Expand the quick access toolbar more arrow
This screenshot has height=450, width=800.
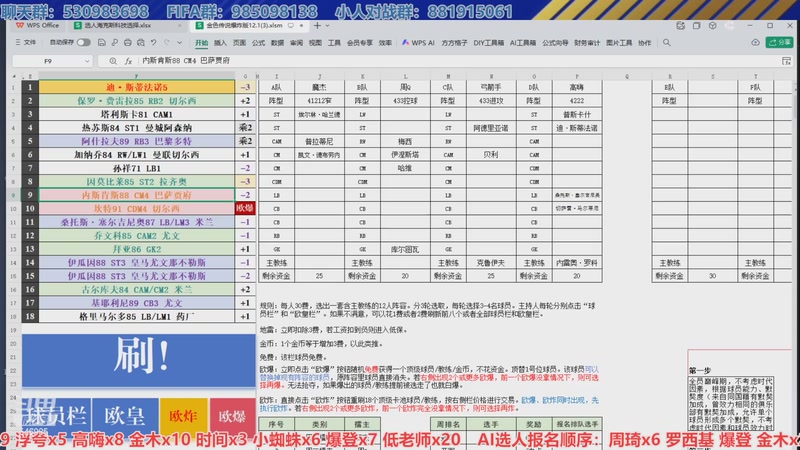pyautogui.click(x=180, y=43)
